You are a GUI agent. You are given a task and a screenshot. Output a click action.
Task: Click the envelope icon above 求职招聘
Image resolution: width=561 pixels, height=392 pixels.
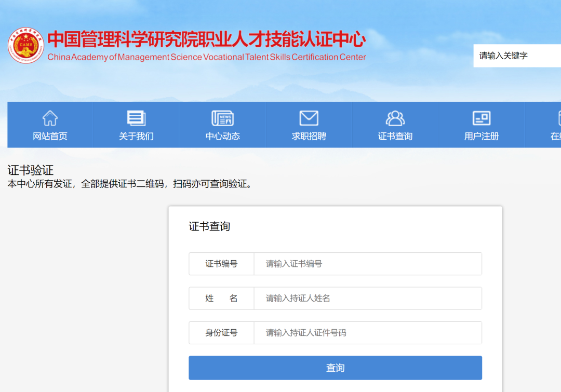click(x=309, y=118)
